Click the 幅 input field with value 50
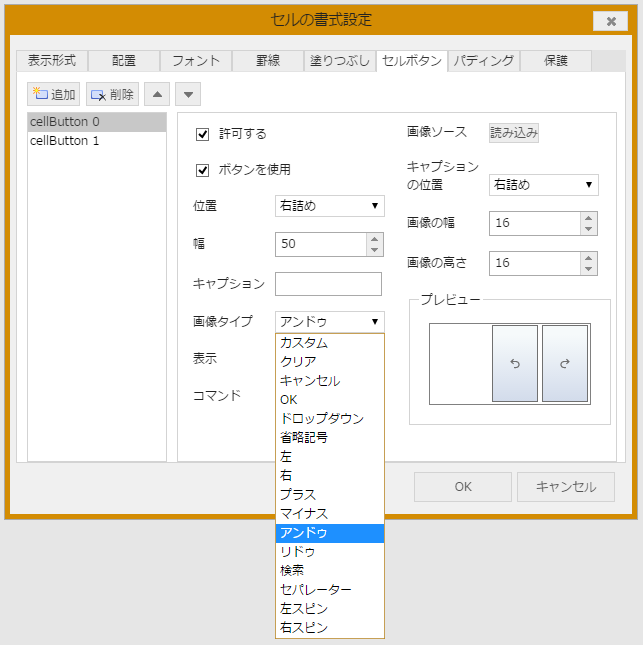The width and height of the screenshot is (643, 645). pos(321,244)
